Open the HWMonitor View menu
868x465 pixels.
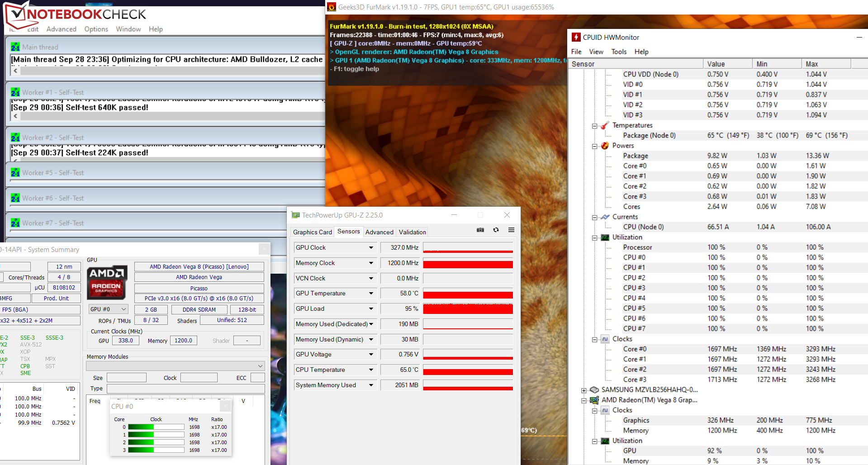(x=596, y=52)
